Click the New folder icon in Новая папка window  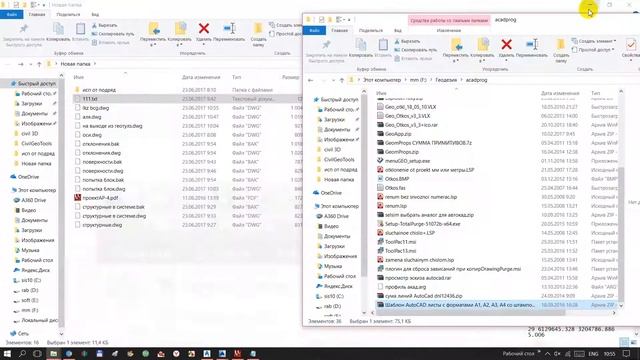coord(258,28)
